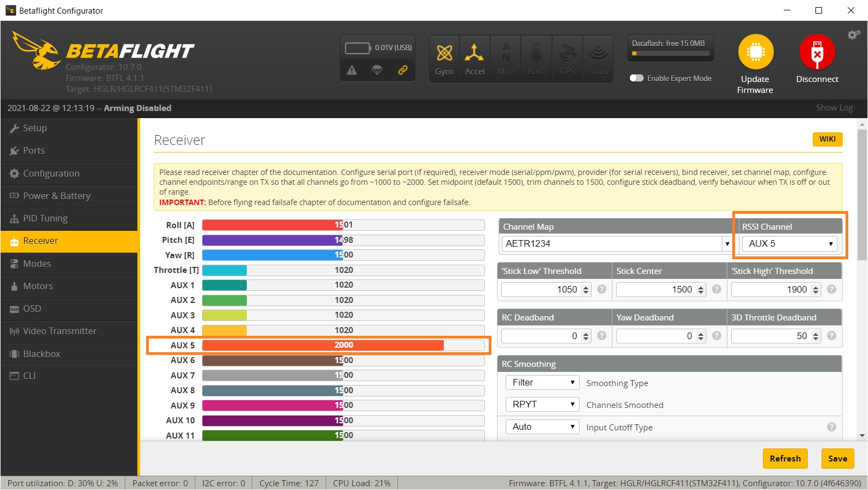Viewport: 868px width, 490px height.
Task: Click the Betaflight bee logo
Action: coord(36,50)
